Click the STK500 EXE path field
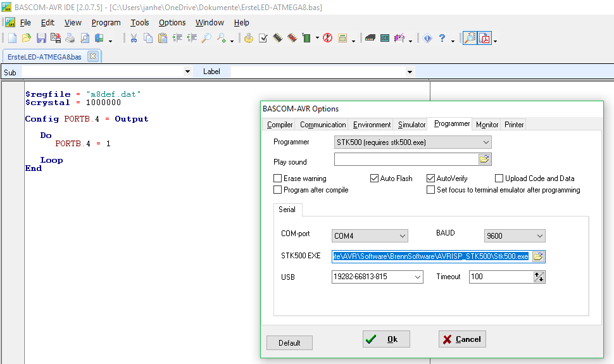614x364 pixels. click(432, 256)
